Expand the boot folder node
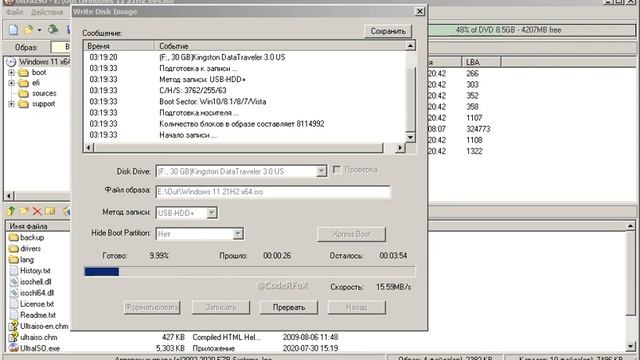The width and height of the screenshot is (640, 360). tap(11, 73)
